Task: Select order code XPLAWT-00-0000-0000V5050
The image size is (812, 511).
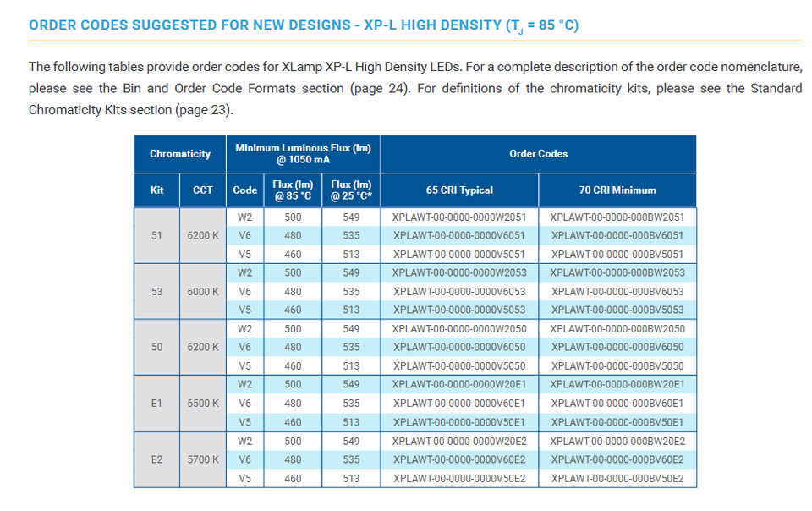Action: pos(459,366)
